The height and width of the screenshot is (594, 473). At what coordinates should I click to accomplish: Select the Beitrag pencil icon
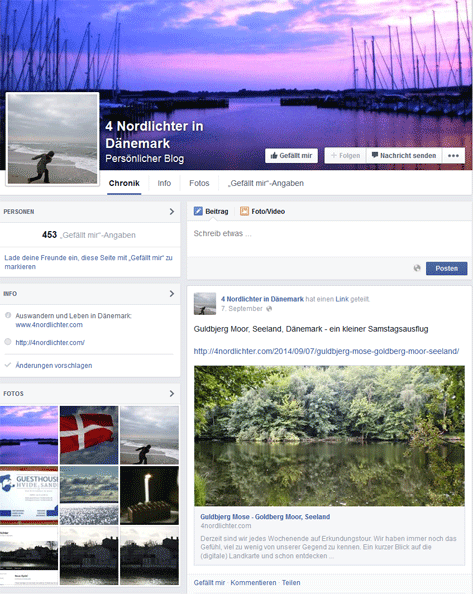pyautogui.click(x=198, y=211)
